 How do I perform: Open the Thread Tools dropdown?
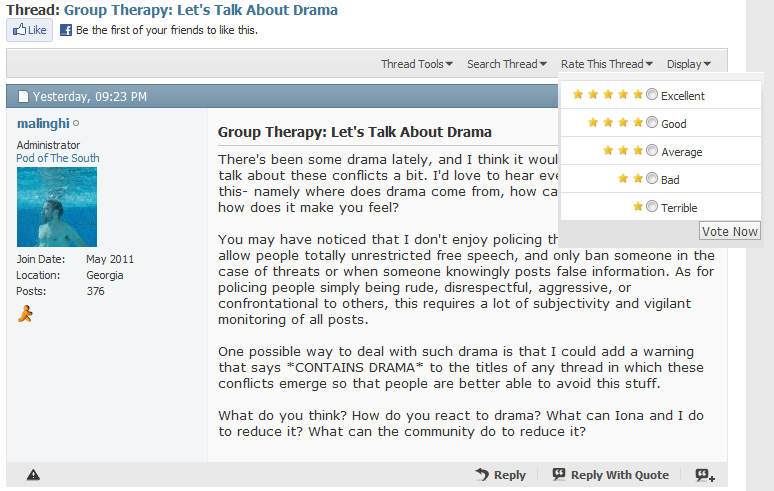point(416,64)
